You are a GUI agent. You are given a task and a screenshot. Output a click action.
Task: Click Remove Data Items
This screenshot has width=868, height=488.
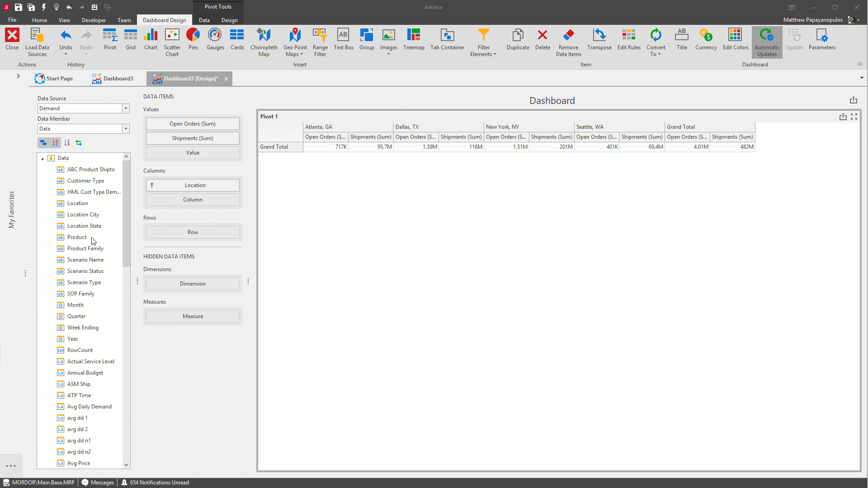pyautogui.click(x=569, y=42)
